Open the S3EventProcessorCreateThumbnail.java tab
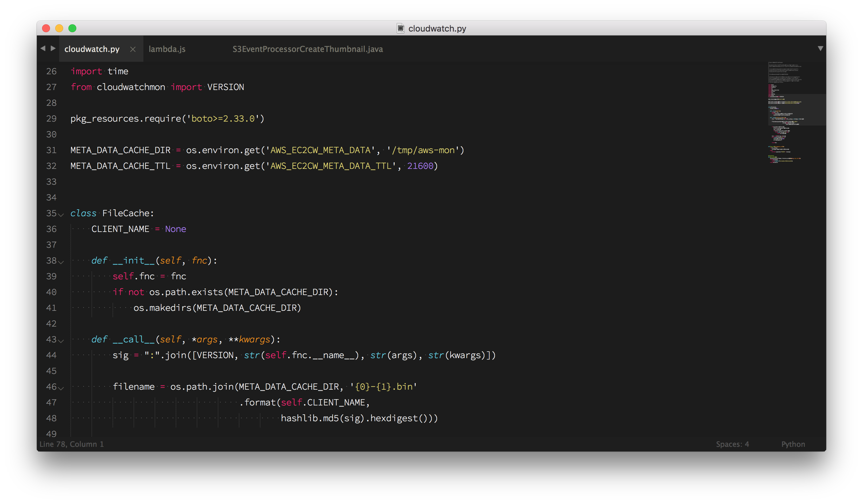 coord(308,49)
